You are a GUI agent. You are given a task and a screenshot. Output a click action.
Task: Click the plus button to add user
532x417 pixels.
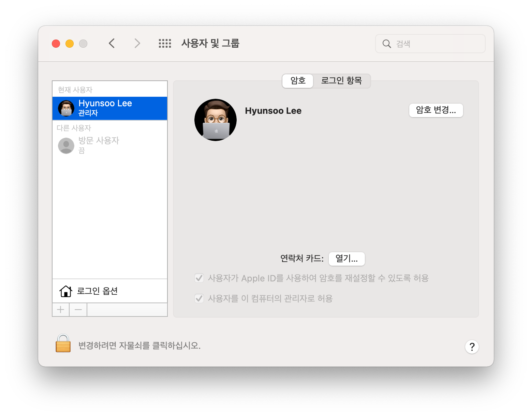tap(61, 310)
